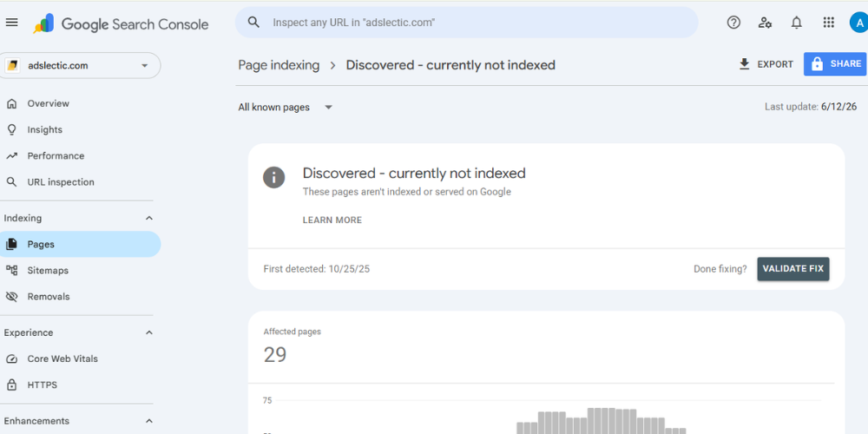Viewport: 868px width, 434px height.
Task: Open user settings and permissions icon
Action: coord(765,23)
